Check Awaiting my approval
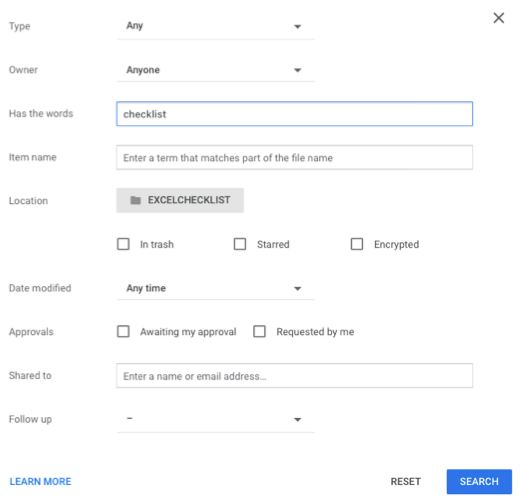Screen dimensions: 520x500 (123, 332)
